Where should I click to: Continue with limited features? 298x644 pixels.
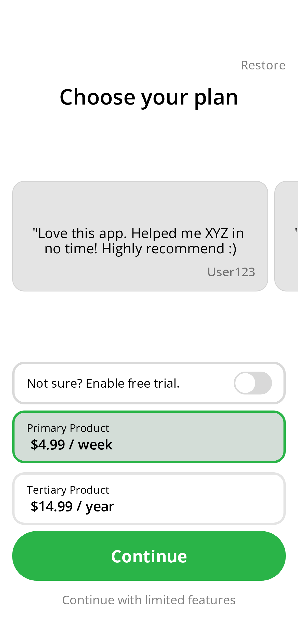point(149,600)
